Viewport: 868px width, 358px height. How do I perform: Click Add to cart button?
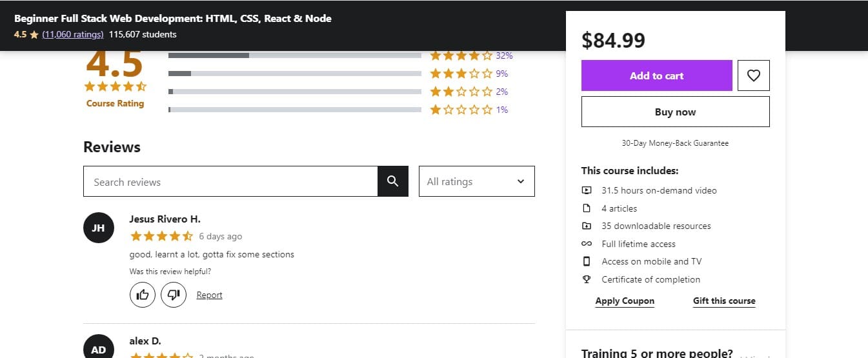click(656, 75)
